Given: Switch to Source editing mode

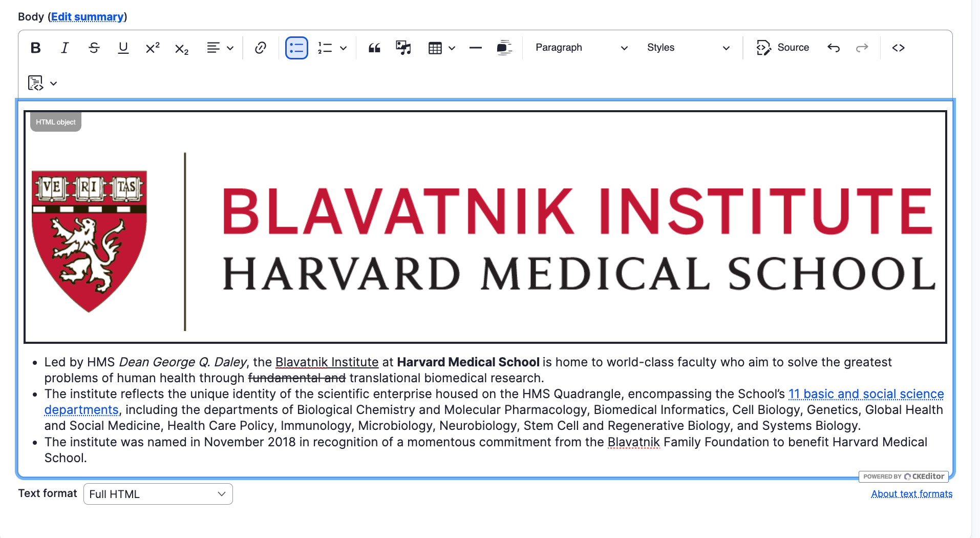Looking at the screenshot, I should (783, 48).
